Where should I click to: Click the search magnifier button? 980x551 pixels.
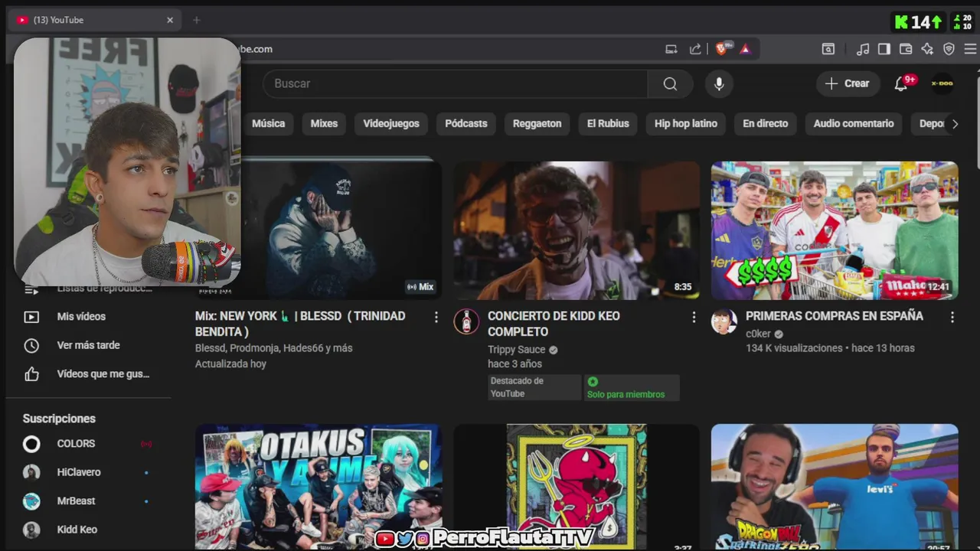[670, 83]
